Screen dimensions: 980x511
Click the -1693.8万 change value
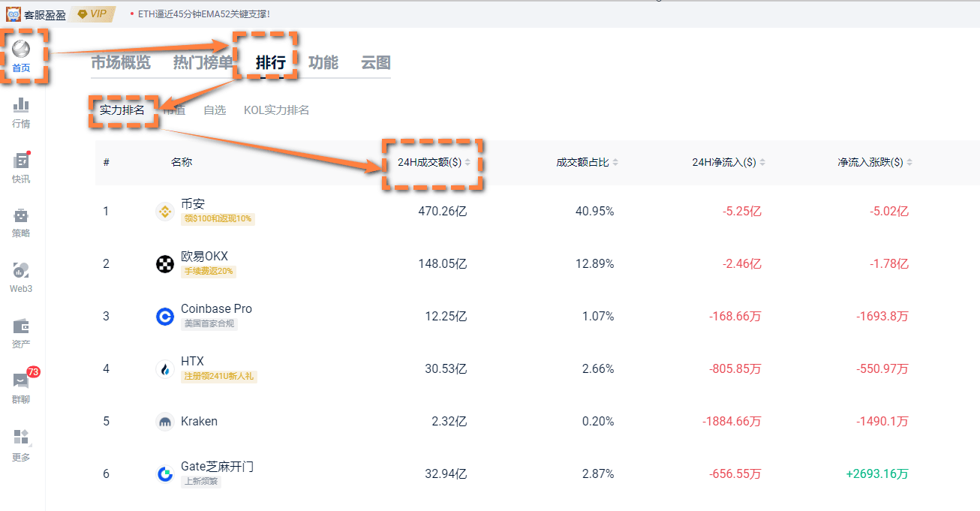click(882, 317)
